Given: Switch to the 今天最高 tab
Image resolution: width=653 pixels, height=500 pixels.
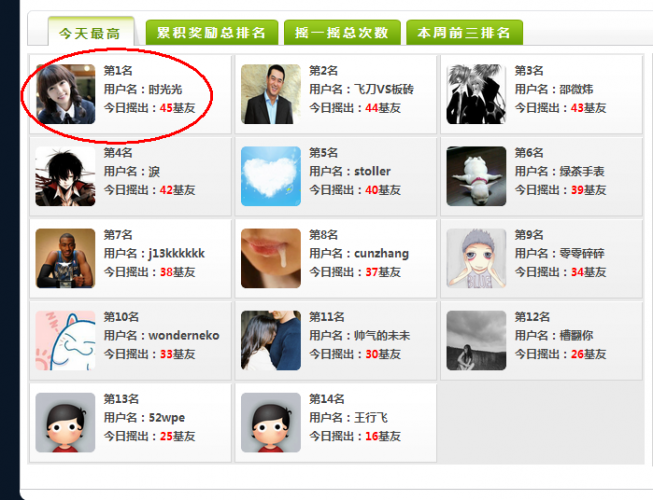Looking at the screenshot, I should tap(90, 32).
